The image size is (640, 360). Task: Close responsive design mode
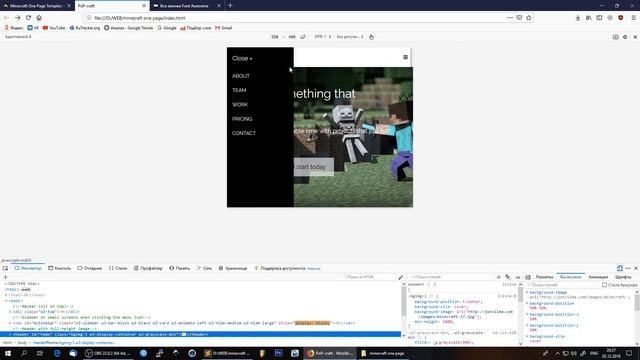click(x=635, y=37)
